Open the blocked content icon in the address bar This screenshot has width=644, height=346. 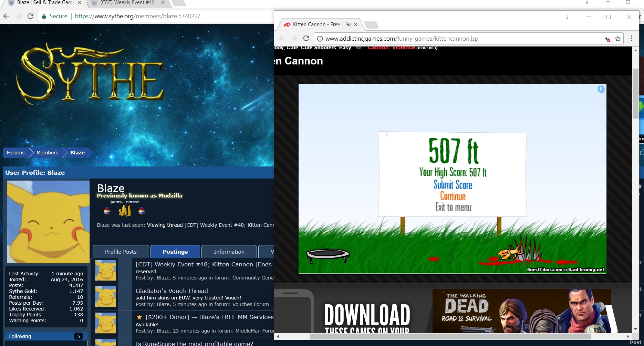[x=607, y=39]
